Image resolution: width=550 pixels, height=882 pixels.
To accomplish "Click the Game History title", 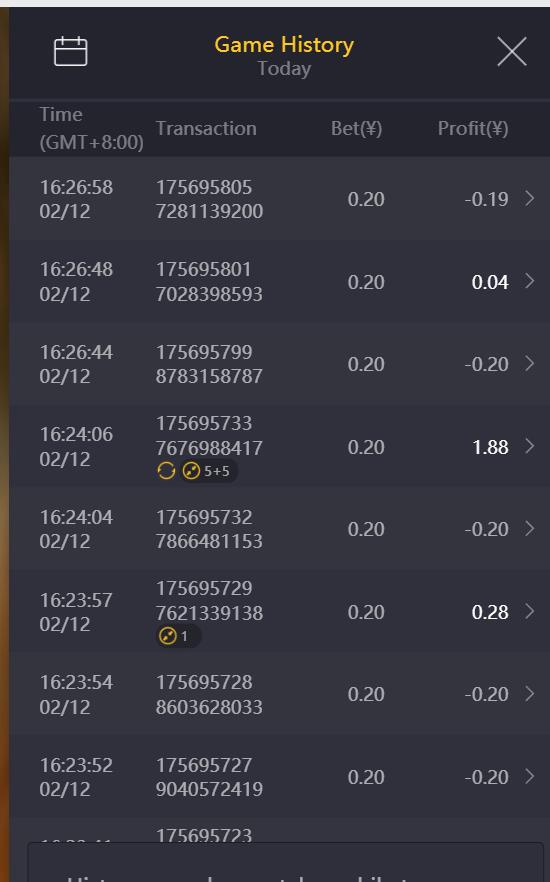I will click(284, 44).
